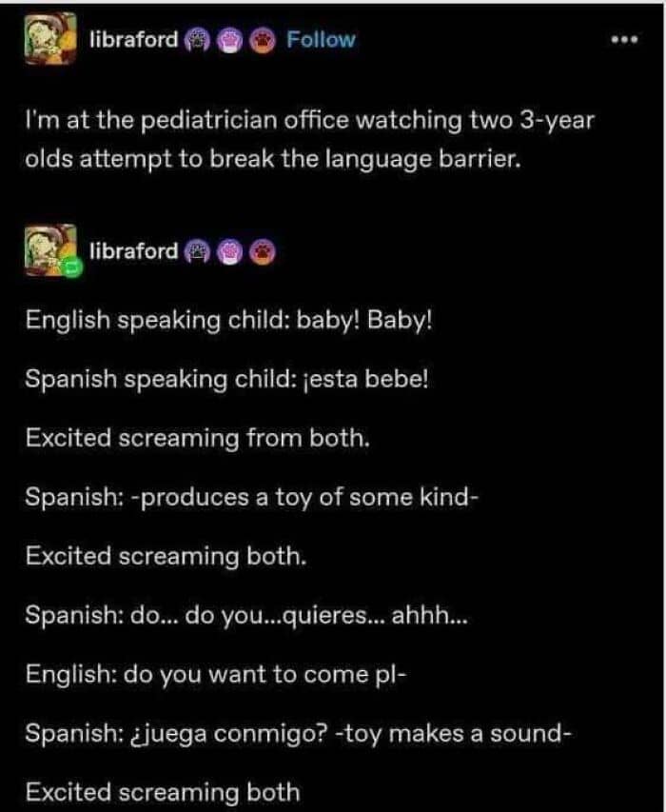Click the second libraford avatar on the reblog
666x812 pixels.
click(x=50, y=250)
